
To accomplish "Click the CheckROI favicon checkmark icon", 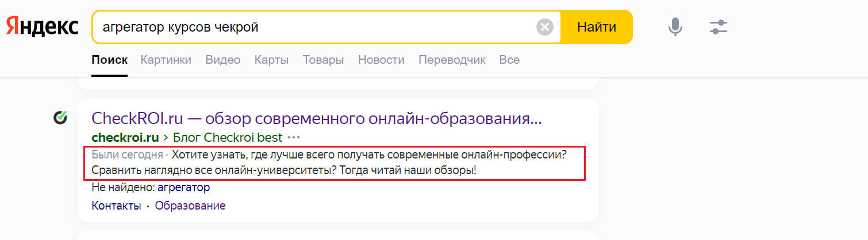I will coord(60,118).
